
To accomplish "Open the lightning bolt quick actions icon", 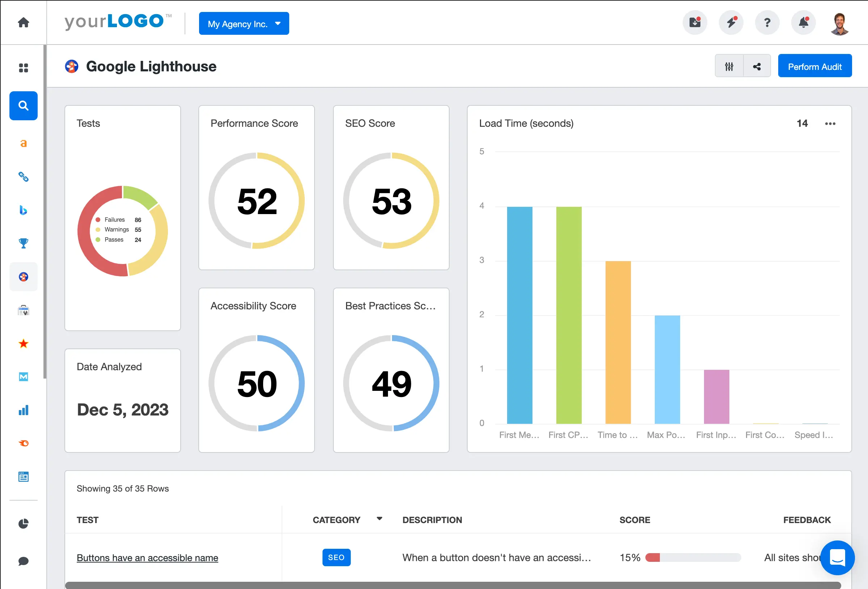I will click(x=731, y=23).
